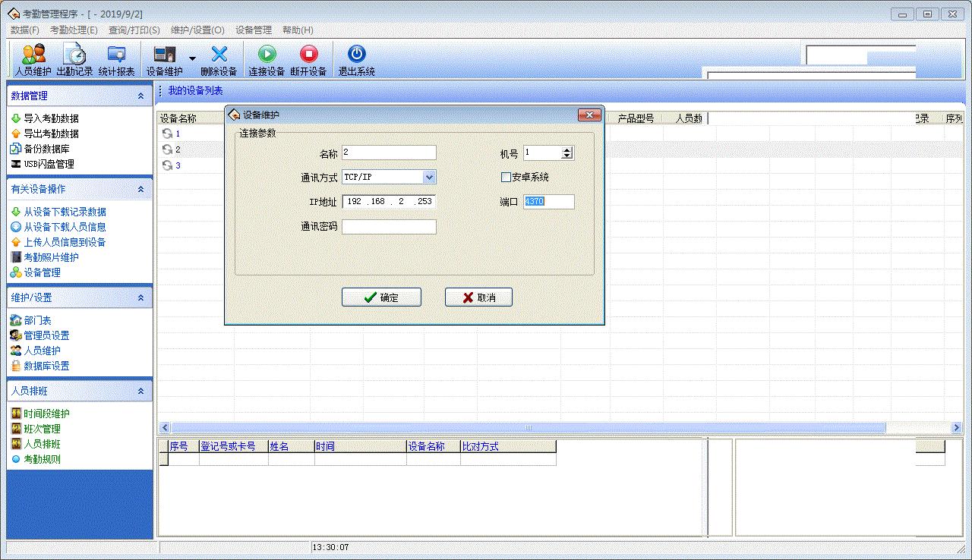Click the 删除设备 toolbar icon
Screen dimensions: 972x560
pyautogui.click(x=219, y=58)
